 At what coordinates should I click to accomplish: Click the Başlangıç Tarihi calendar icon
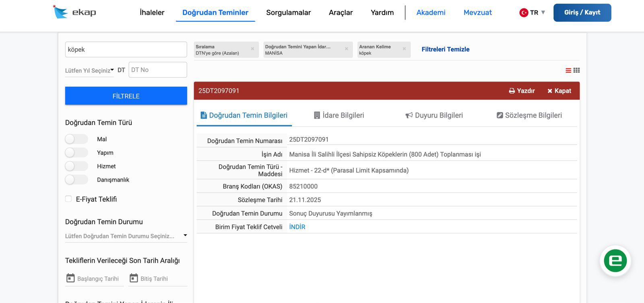pyautogui.click(x=70, y=278)
